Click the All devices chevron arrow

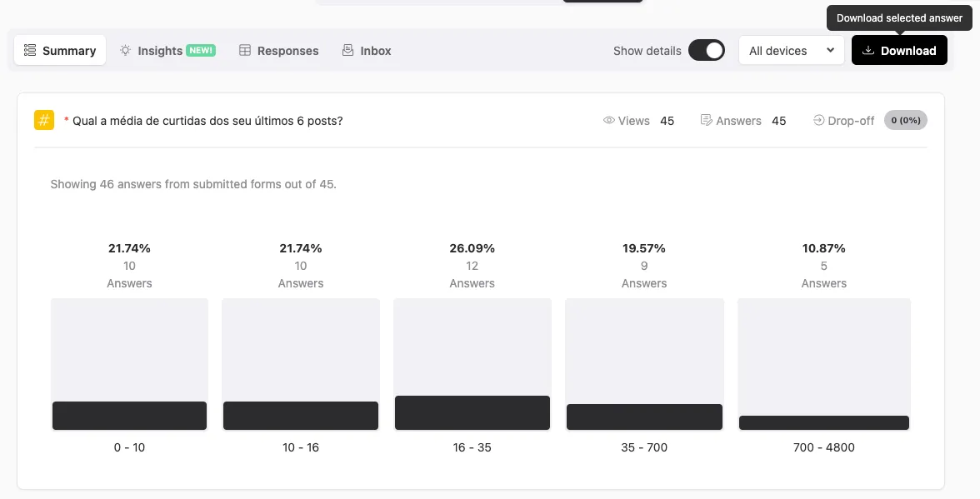(x=830, y=51)
